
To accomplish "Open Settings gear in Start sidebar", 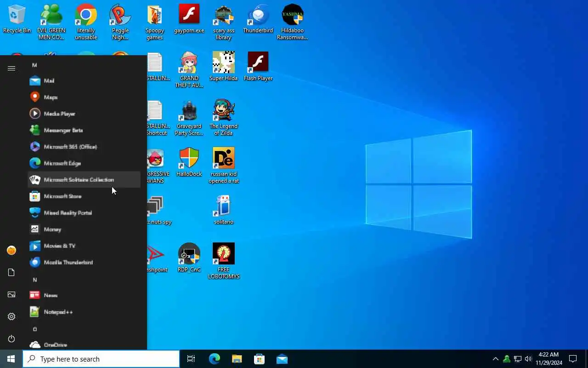I will coord(11,316).
